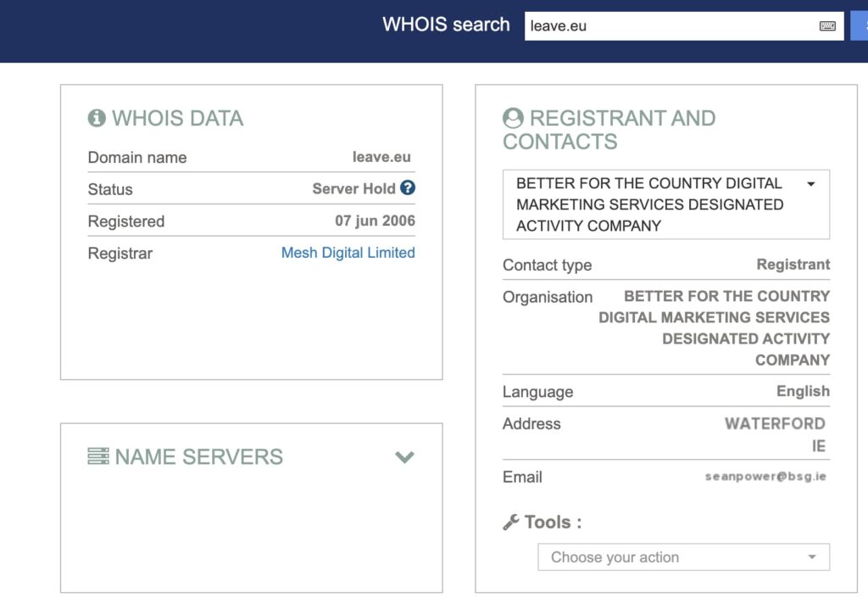Screen dimensions: 868x598
Task: Click the Registrar row label
Action: 120,253
